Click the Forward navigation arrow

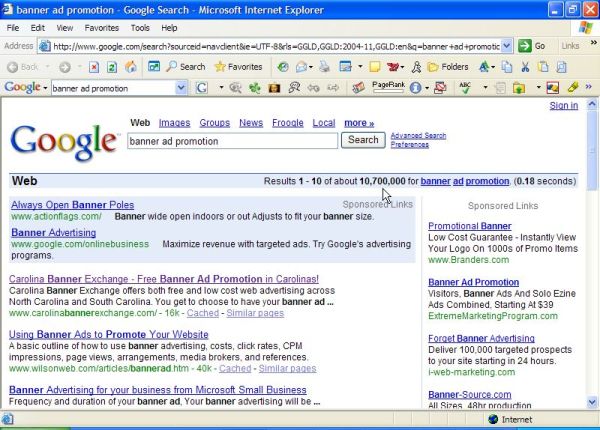point(65,67)
